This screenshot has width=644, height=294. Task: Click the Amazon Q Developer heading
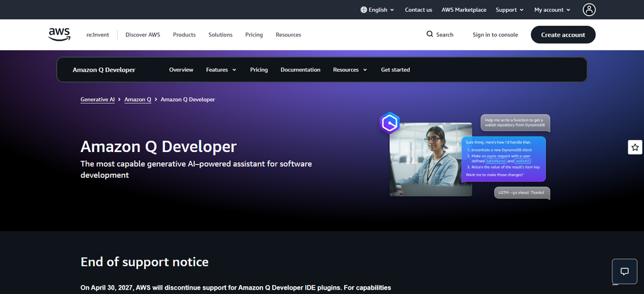tap(158, 146)
